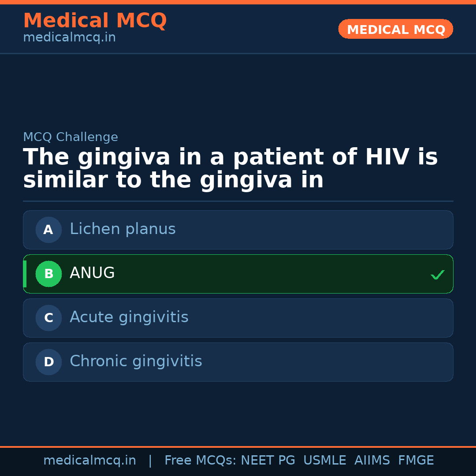
Task: Click 'NEET PG' in the footer
Action: 268,461
